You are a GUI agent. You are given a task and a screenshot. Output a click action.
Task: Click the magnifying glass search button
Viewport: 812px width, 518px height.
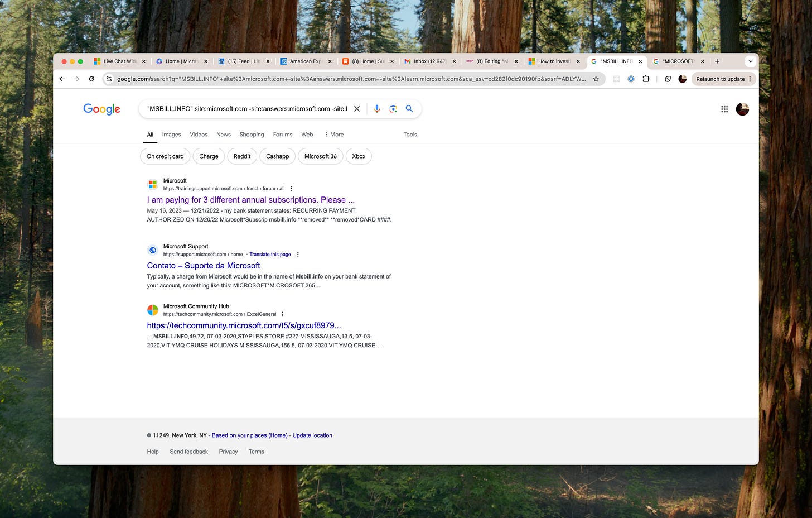click(409, 109)
